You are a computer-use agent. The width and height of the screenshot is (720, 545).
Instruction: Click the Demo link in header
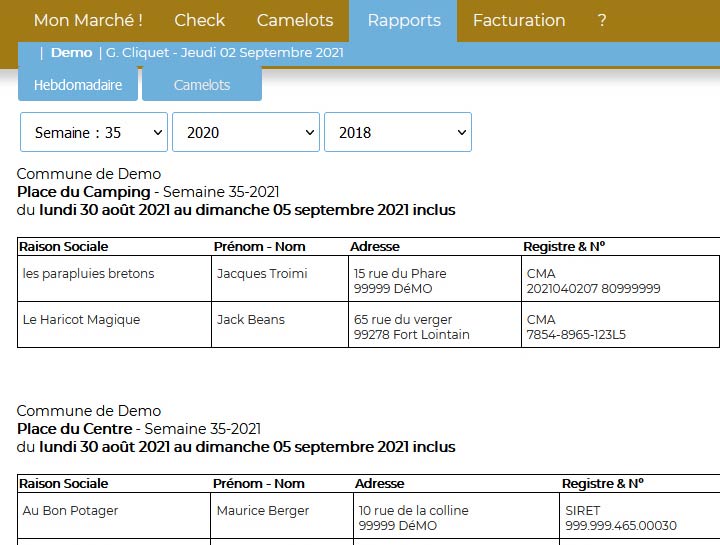pos(72,52)
